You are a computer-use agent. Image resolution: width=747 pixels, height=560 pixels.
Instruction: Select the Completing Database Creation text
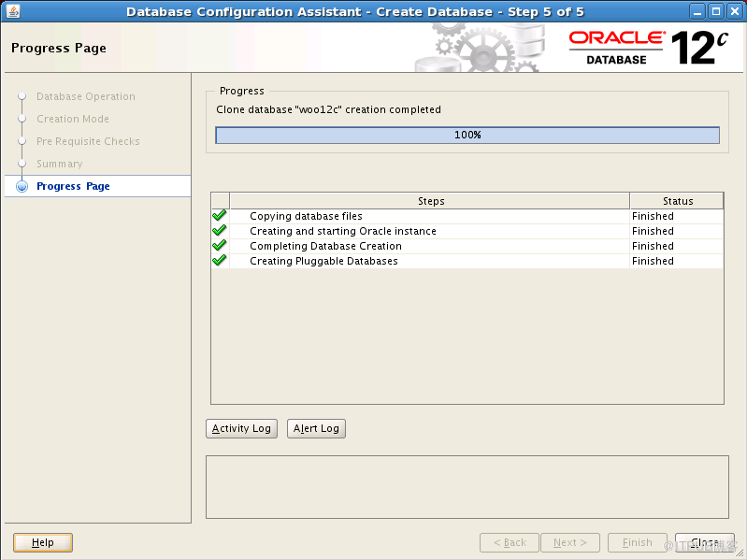(x=326, y=246)
